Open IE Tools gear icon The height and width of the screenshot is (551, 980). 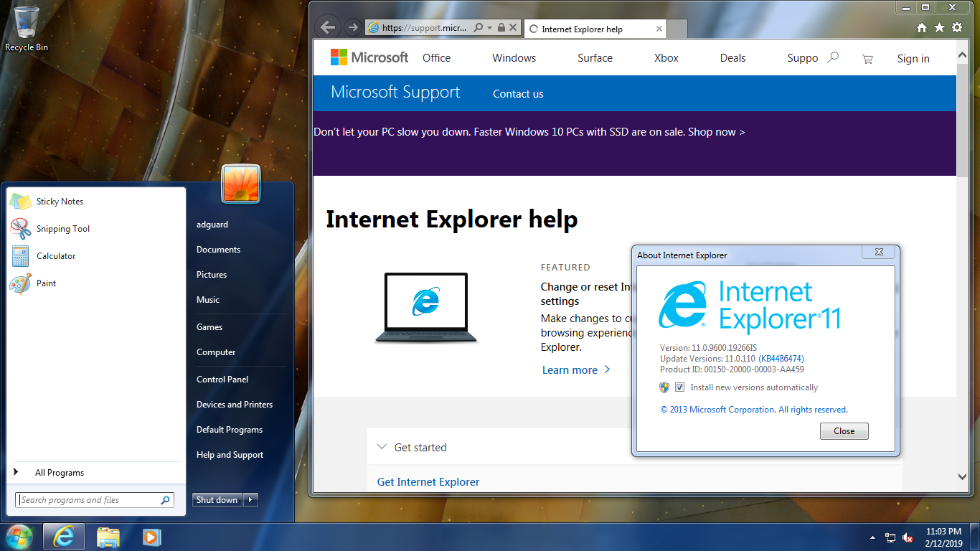(957, 28)
